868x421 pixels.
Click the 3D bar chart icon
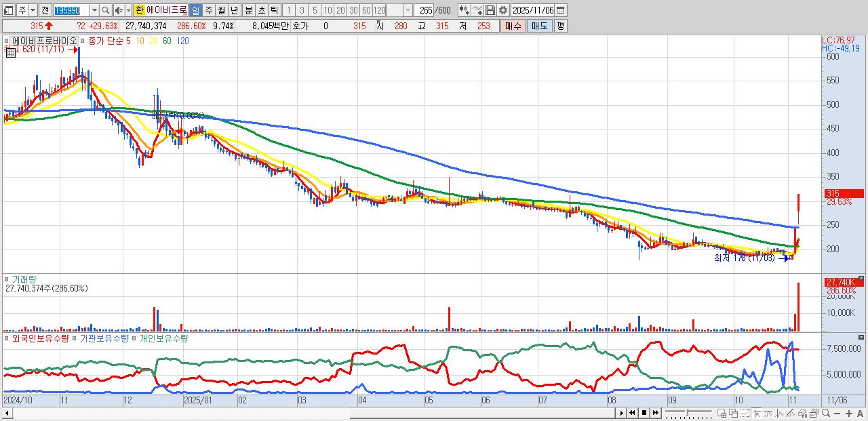pos(803,414)
